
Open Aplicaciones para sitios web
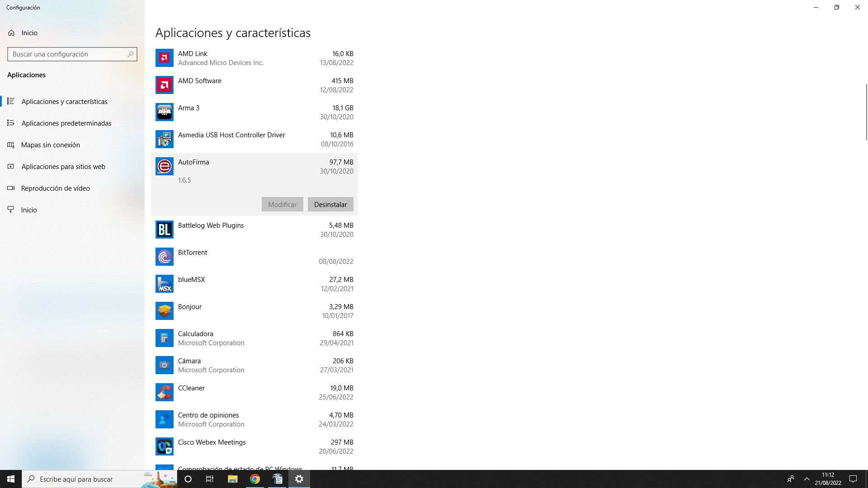tap(63, 167)
